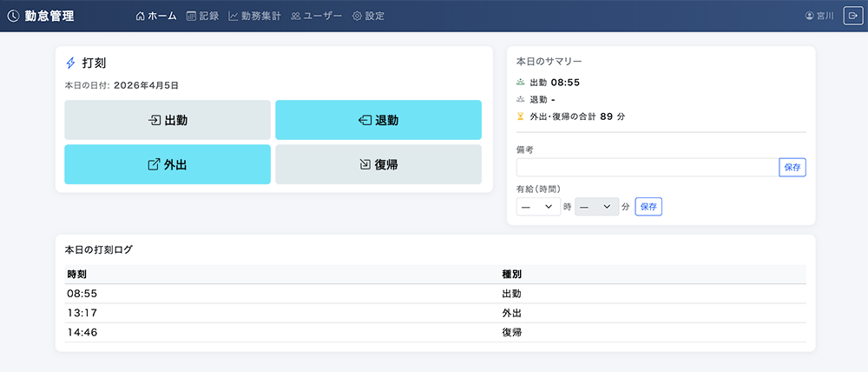Go to 勤務集計 in the navbar
This screenshot has width=868, height=372.
pyautogui.click(x=255, y=16)
